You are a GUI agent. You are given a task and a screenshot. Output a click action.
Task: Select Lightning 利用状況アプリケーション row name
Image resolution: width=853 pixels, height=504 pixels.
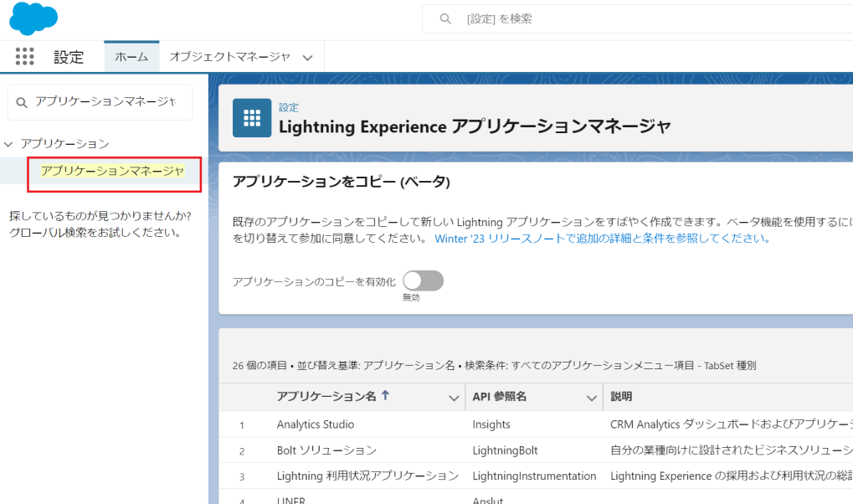(367, 476)
